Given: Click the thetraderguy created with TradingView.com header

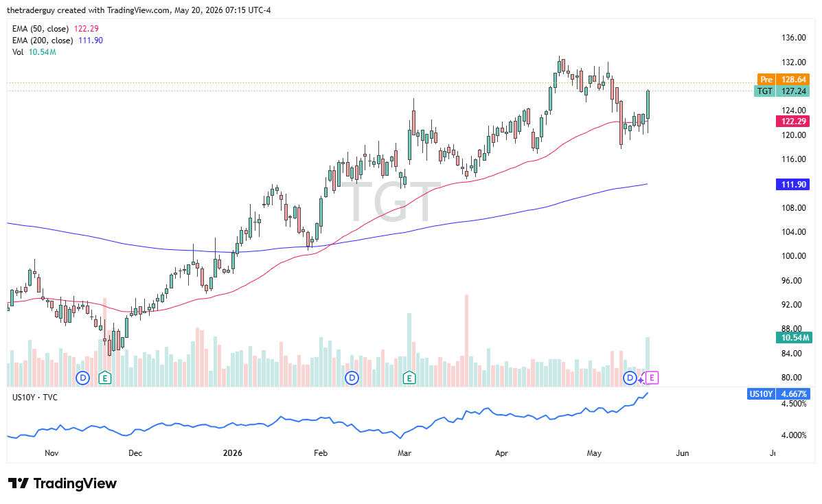Looking at the screenshot, I should coord(139,10).
